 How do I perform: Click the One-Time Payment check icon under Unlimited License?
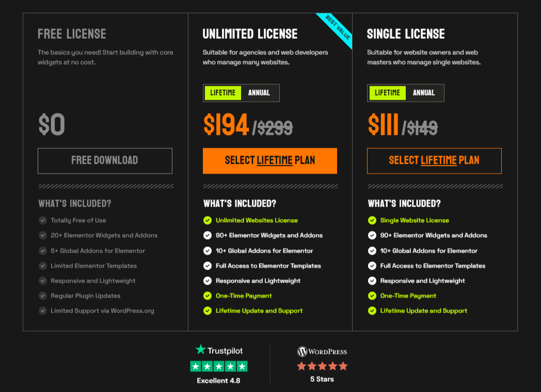coord(207,296)
